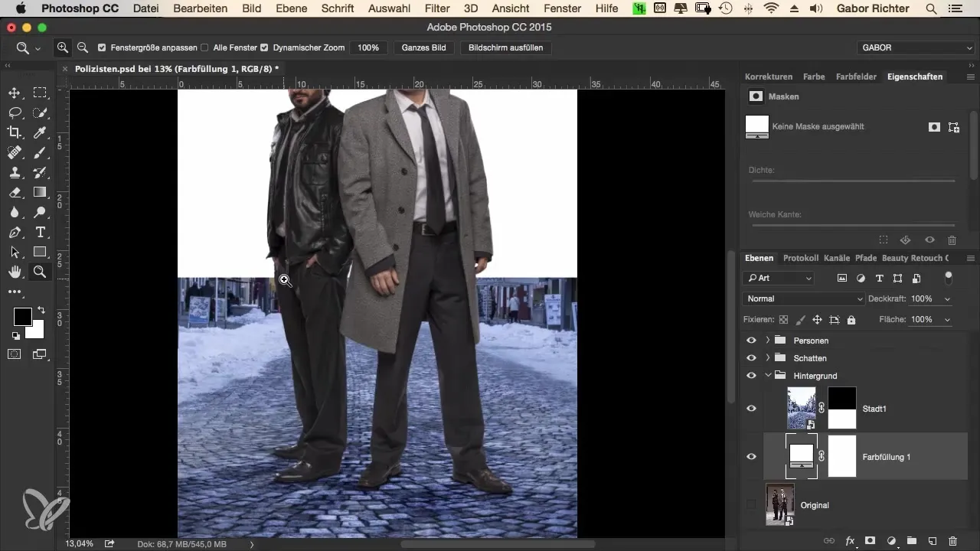Create a new layer group
Screen dimensions: 980x551
[x=912, y=541]
